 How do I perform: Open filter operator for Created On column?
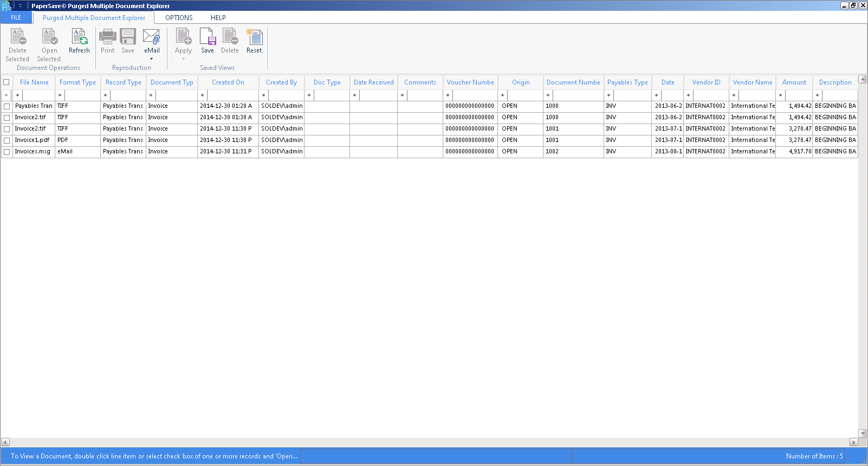tap(203, 95)
